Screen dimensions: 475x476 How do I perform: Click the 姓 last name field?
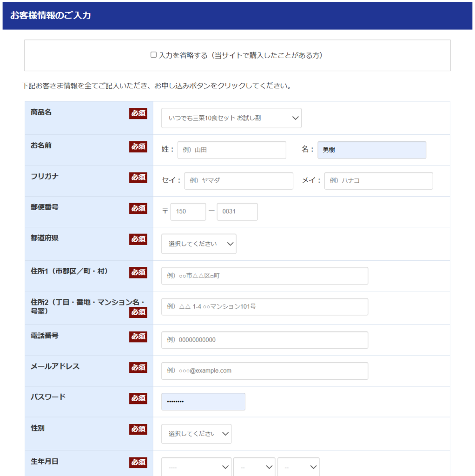tap(231, 150)
